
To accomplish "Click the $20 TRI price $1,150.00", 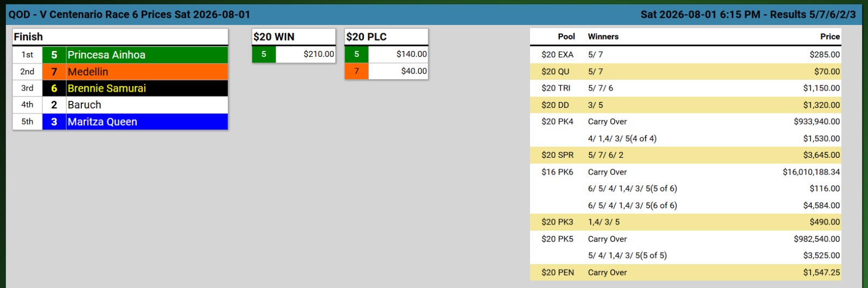I will [x=821, y=88].
